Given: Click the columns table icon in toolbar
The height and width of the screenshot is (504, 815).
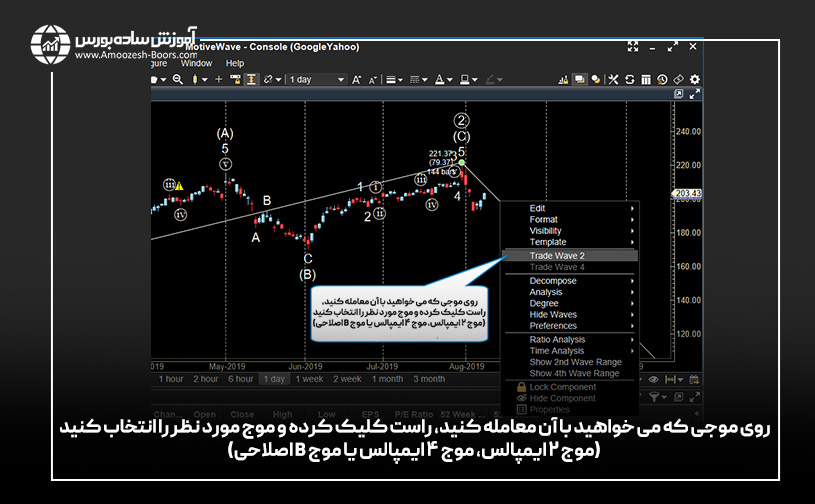Looking at the screenshot, I should coord(646,79).
